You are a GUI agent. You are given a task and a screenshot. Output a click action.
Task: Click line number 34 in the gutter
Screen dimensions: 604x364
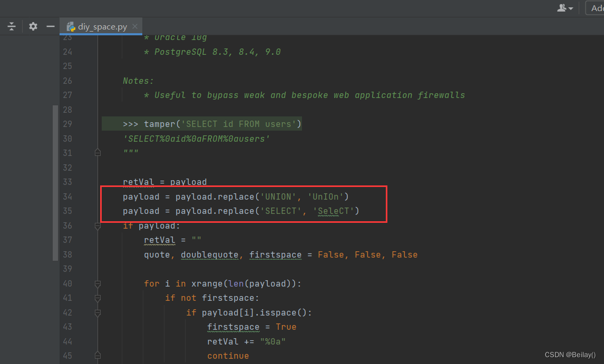[x=67, y=197]
